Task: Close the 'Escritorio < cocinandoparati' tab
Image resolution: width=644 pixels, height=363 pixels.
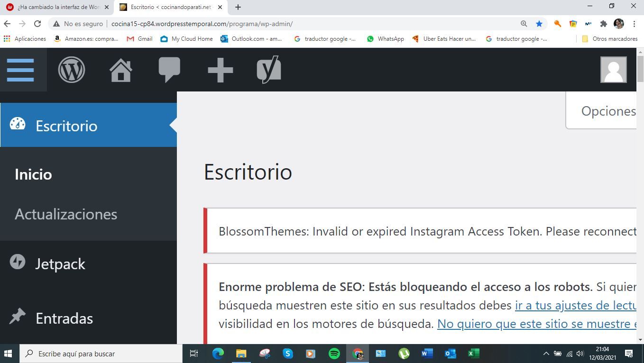Action: tap(220, 7)
